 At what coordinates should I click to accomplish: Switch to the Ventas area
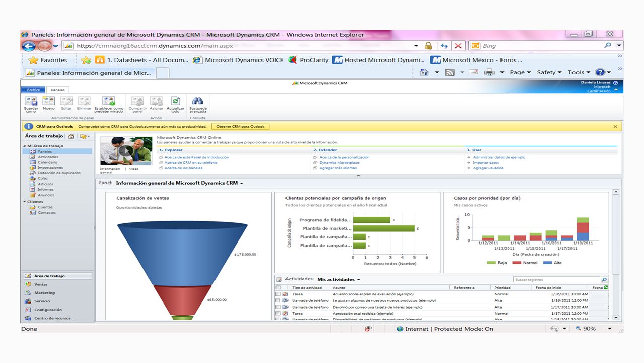point(41,284)
